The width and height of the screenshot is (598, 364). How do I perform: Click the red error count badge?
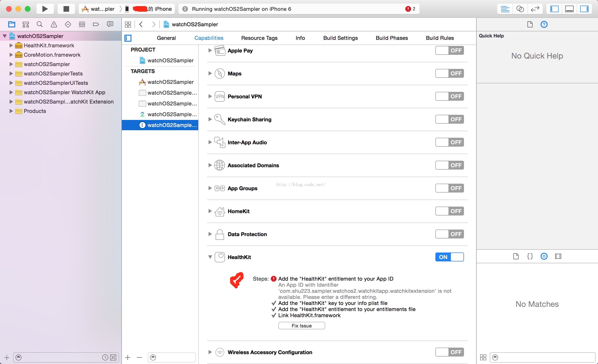(x=410, y=9)
